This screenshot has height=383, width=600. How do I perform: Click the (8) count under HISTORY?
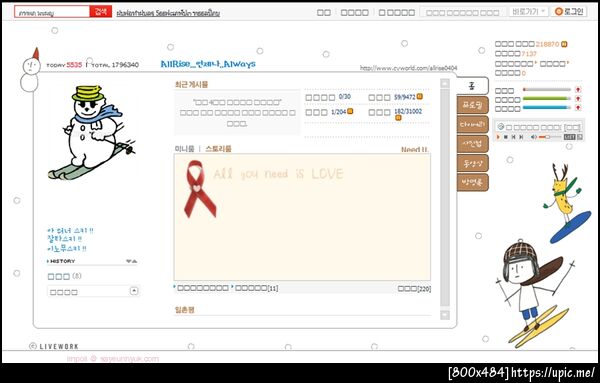tap(77, 276)
